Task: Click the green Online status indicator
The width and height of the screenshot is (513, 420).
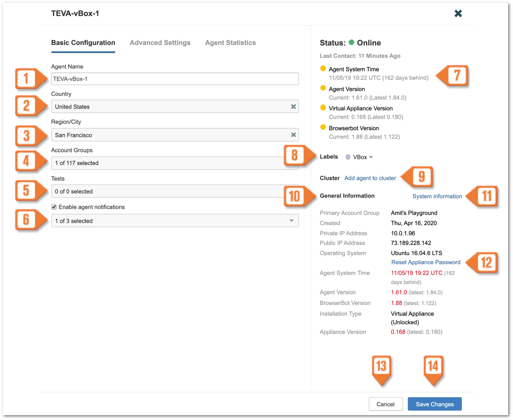Action: [351, 42]
